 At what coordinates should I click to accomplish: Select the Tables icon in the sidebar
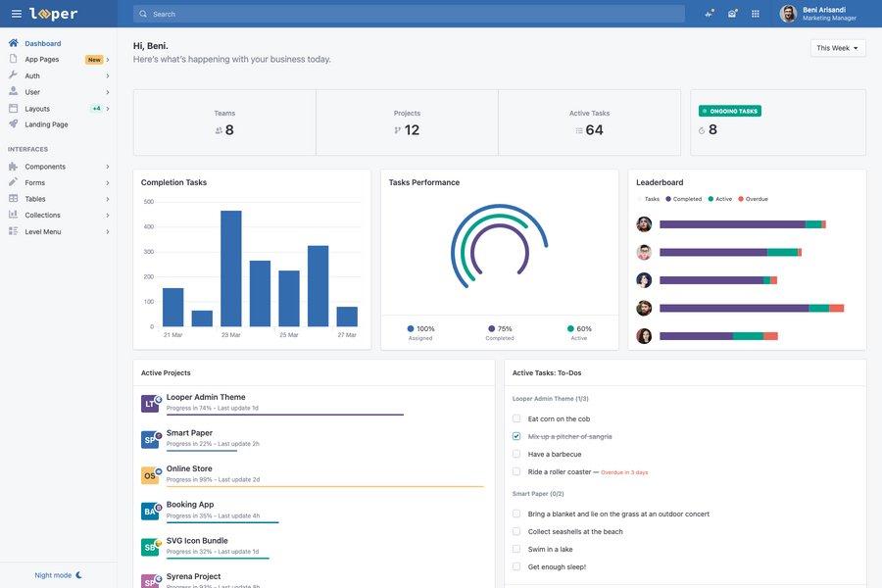click(11, 196)
